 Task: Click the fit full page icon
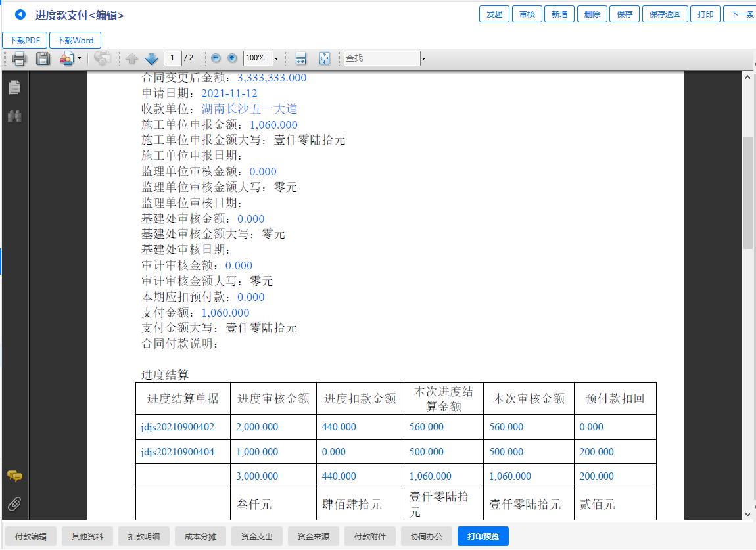pos(324,58)
